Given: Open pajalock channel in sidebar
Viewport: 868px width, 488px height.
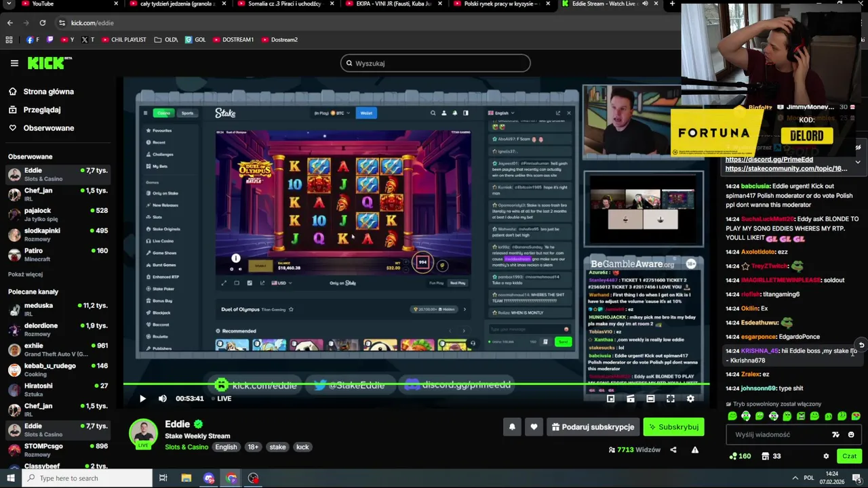Looking at the screenshot, I should (58, 214).
